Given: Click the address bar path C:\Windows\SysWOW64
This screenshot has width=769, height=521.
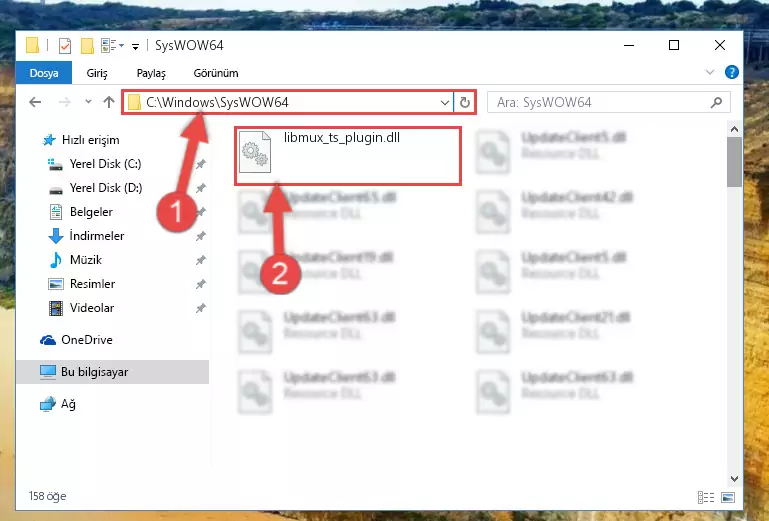Looking at the screenshot, I should [x=217, y=102].
